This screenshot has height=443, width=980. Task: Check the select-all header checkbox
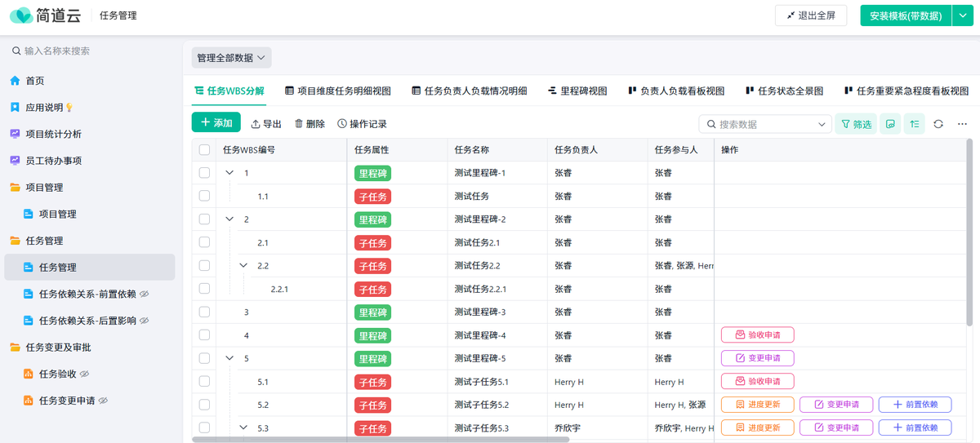coord(205,150)
